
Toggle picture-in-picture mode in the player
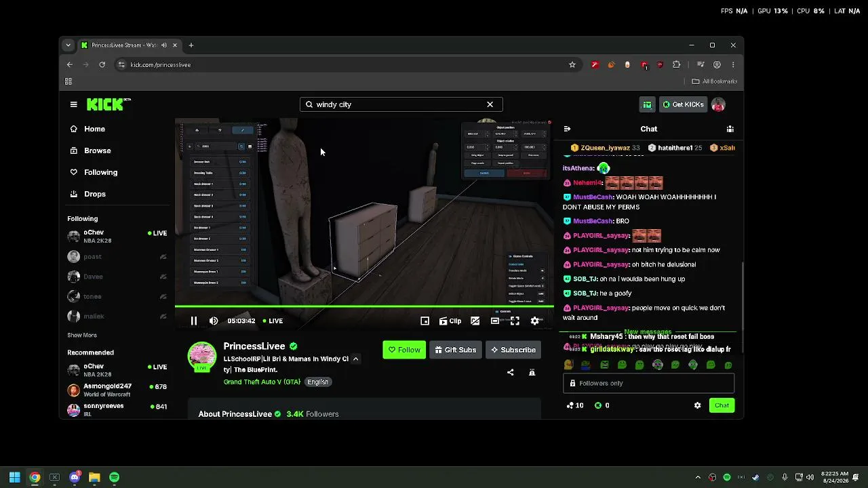click(475, 321)
